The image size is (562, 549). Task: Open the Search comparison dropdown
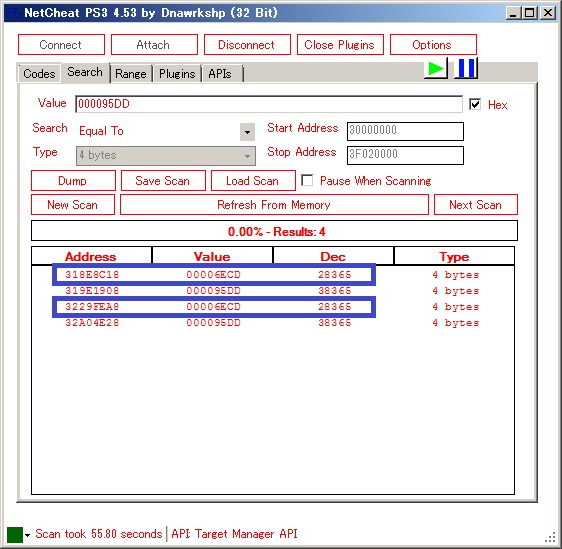pos(247,132)
